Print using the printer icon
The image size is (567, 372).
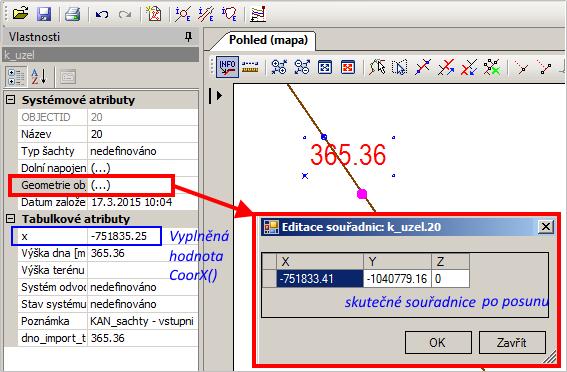pyautogui.click(x=72, y=14)
